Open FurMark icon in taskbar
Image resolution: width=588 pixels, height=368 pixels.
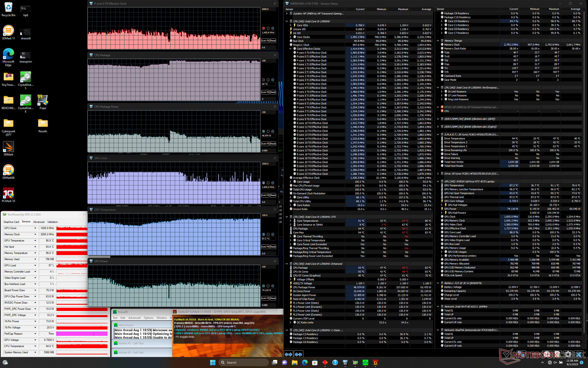click(375, 362)
